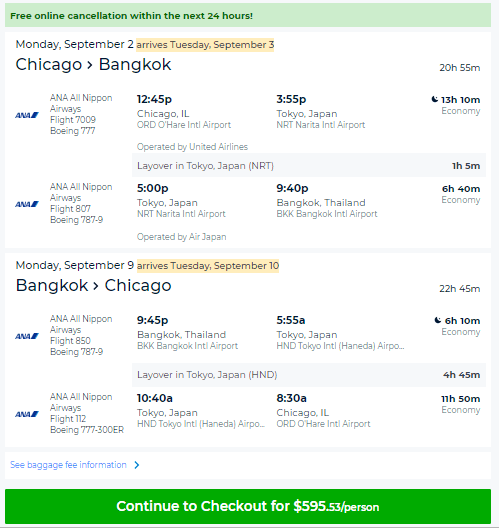Click Free online cancellation banner
The height and width of the screenshot is (531, 499).
248,16
